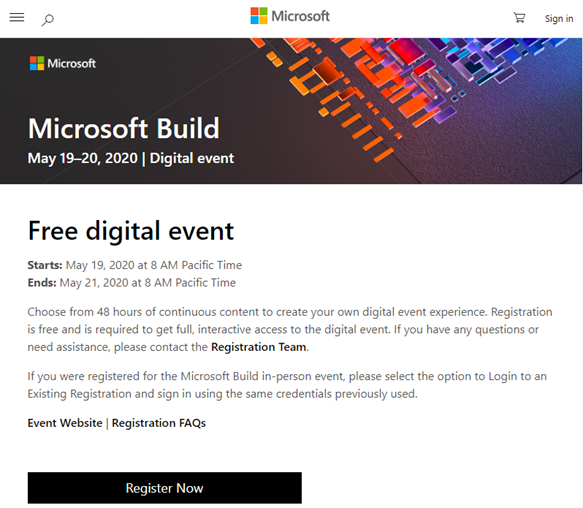Visit the Event Website link

pyautogui.click(x=65, y=423)
